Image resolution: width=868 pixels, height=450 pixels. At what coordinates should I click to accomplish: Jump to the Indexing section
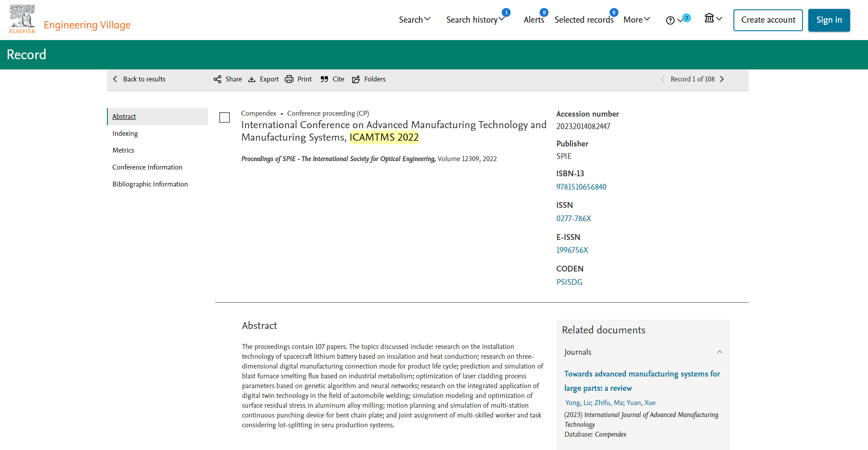point(125,134)
